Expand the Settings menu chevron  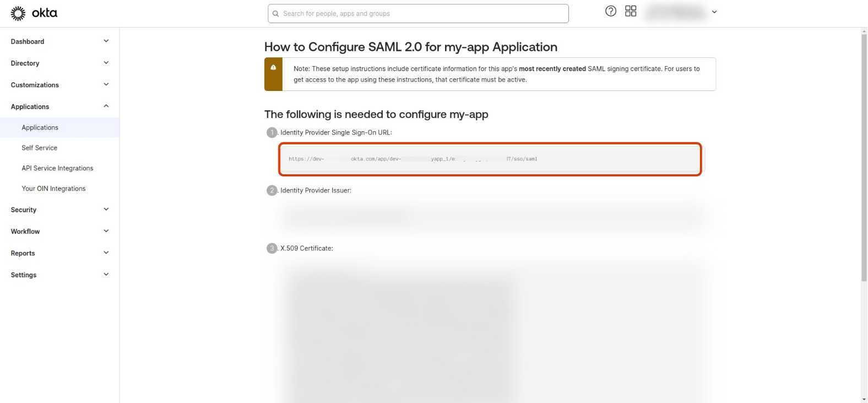pyautogui.click(x=106, y=275)
